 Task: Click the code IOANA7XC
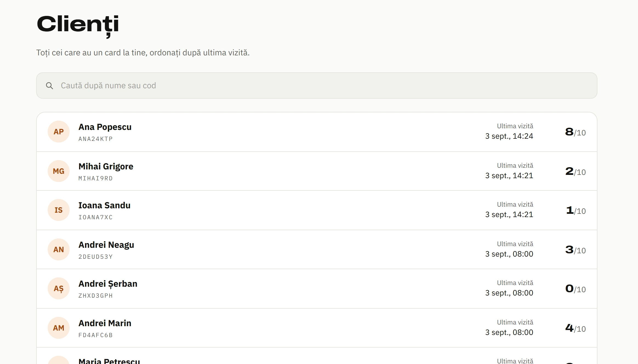[96, 217]
